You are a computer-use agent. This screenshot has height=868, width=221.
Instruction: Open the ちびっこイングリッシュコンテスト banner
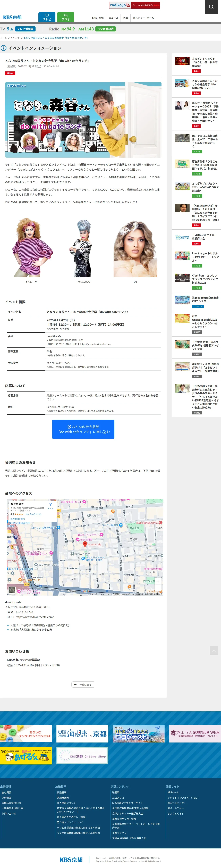26,733
